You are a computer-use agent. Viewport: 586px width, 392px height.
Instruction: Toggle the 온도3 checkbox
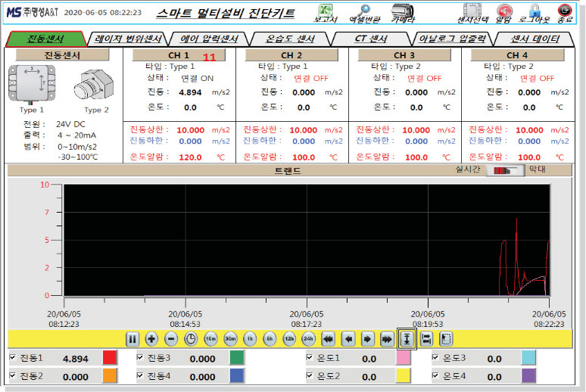[435, 358]
